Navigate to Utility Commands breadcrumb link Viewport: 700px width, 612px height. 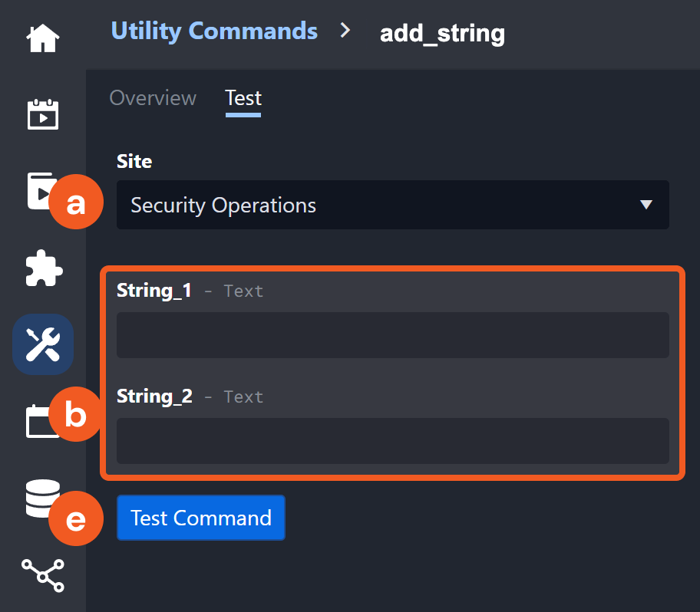click(x=214, y=31)
